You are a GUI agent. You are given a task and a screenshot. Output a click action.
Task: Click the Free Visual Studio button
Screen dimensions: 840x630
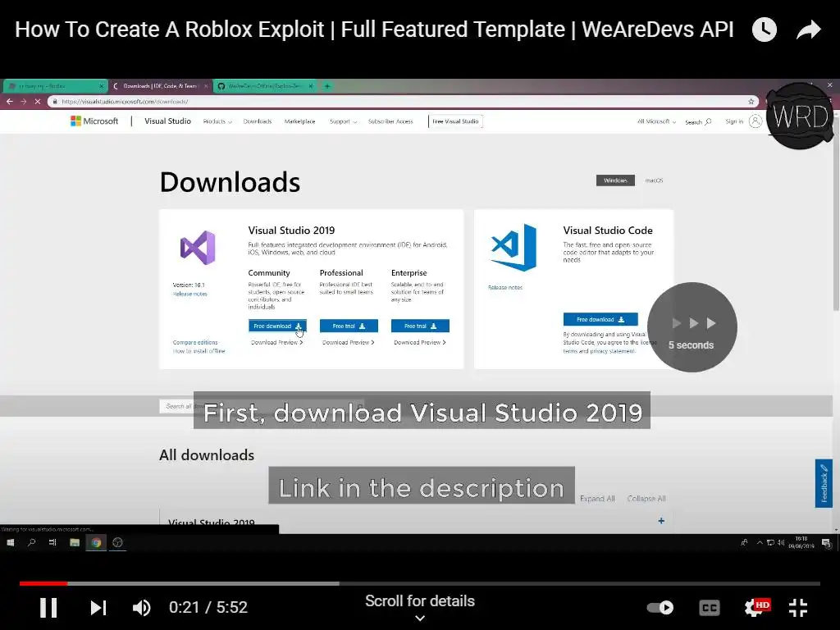tap(455, 121)
